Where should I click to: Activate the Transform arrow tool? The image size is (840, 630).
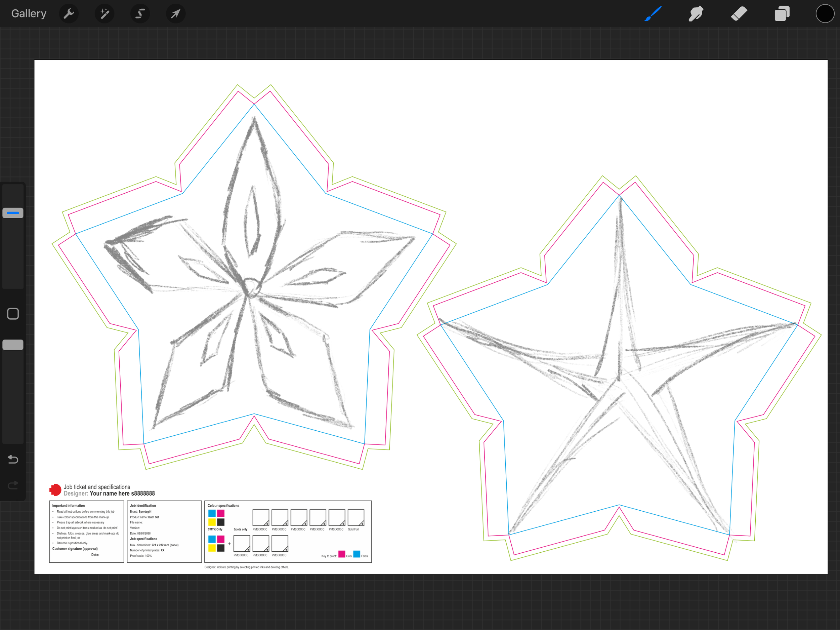[x=175, y=14]
